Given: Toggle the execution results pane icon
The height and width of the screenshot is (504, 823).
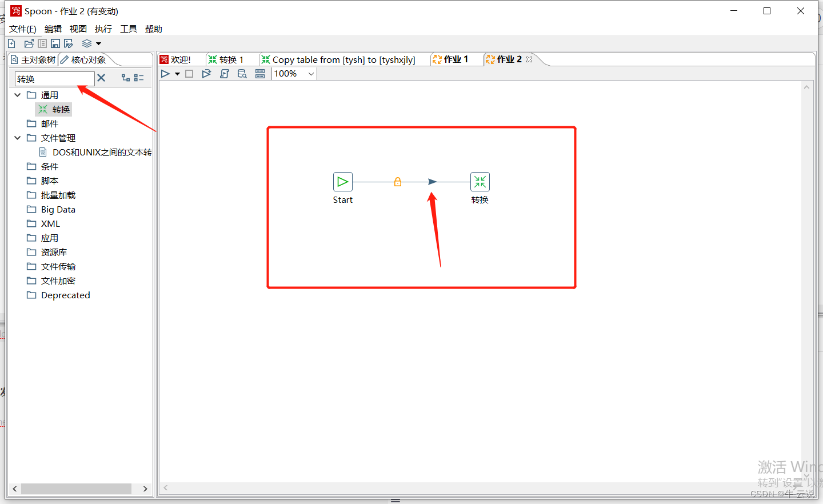Looking at the screenshot, I should pyautogui.click(x=260, y=74).
